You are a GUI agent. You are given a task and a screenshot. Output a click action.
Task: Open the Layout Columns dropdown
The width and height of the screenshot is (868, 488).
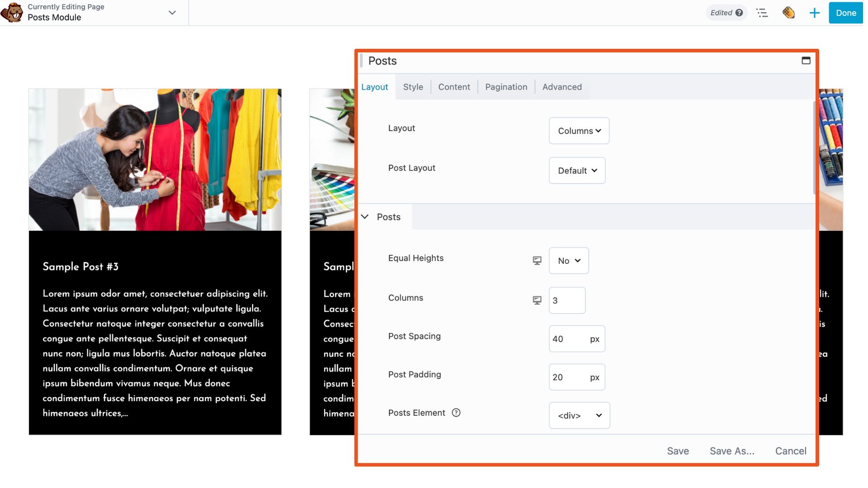(579, 131)
